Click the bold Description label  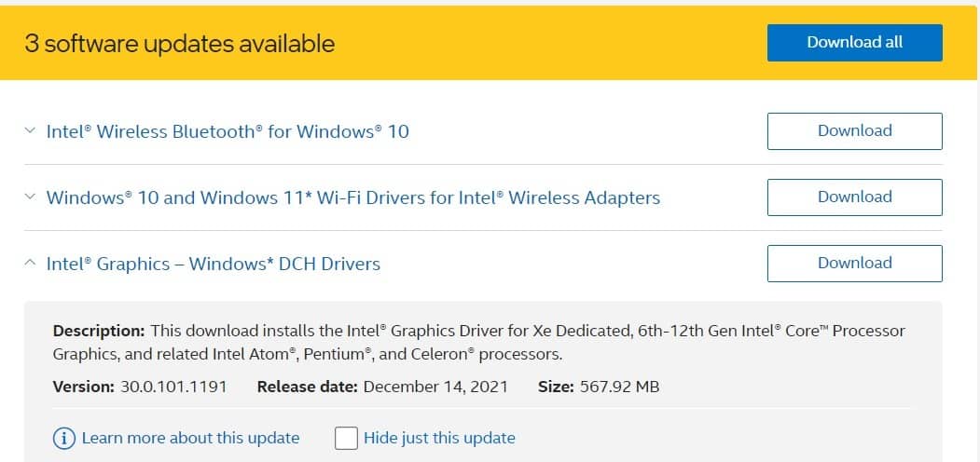(99, 331)
